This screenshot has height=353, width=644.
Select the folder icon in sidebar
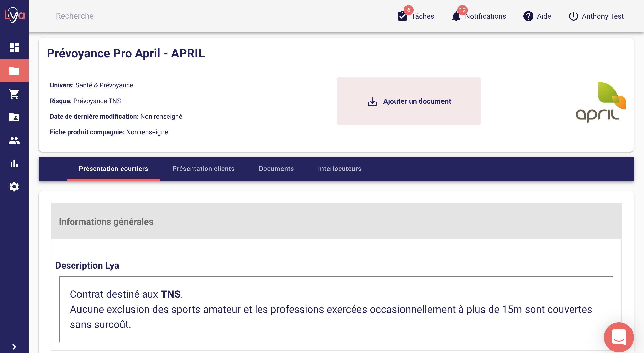pos(14,71)
